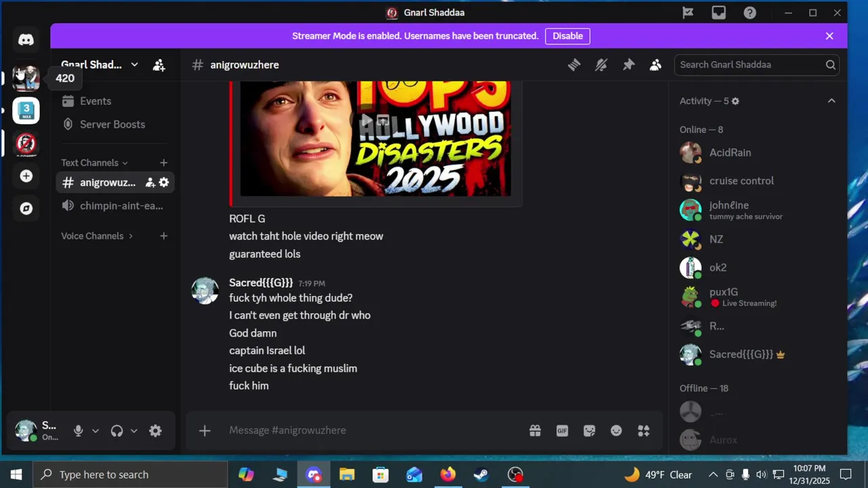Disable Streamer Mode
Viewport: 868px width, 488px height.
coord(568,36)
